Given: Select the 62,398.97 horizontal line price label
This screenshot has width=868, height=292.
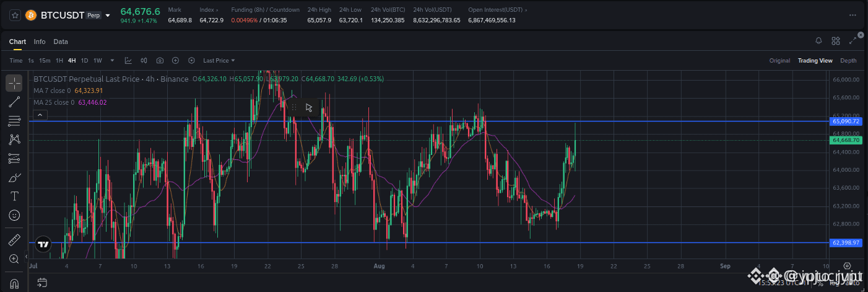Looking at the screenshot, I should click(844, 242).
